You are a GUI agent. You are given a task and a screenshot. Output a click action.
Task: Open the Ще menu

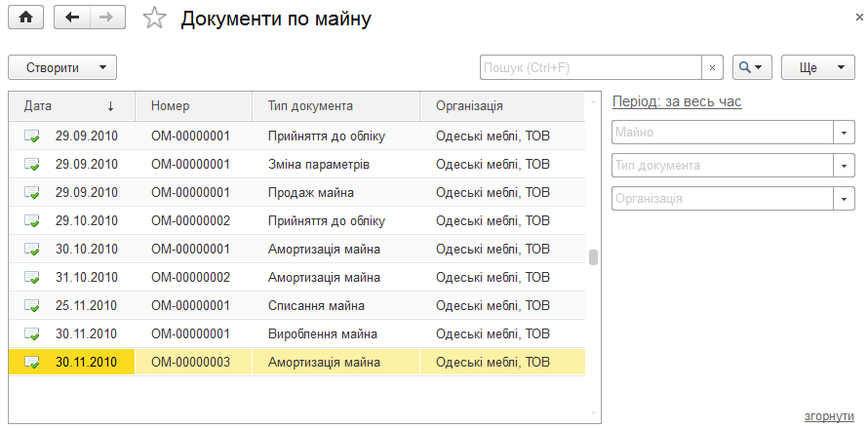click(x=817, y=67)
